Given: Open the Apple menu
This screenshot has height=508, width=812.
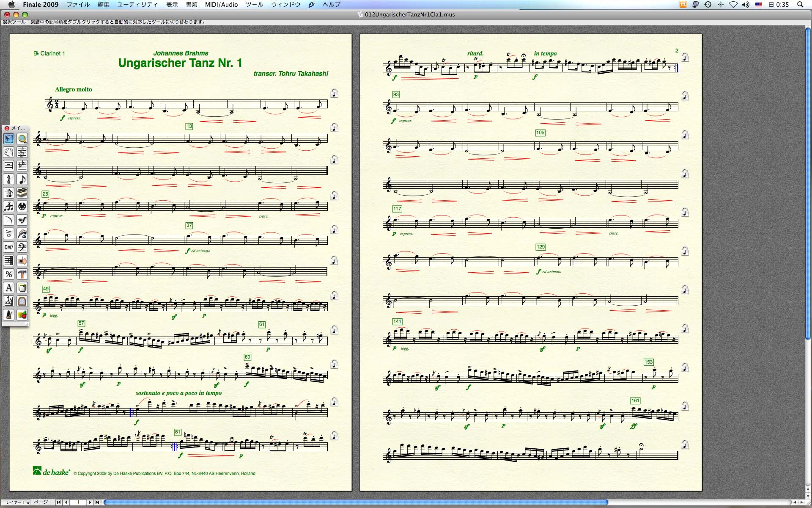Looking at the screenshot, I should 11,4.
